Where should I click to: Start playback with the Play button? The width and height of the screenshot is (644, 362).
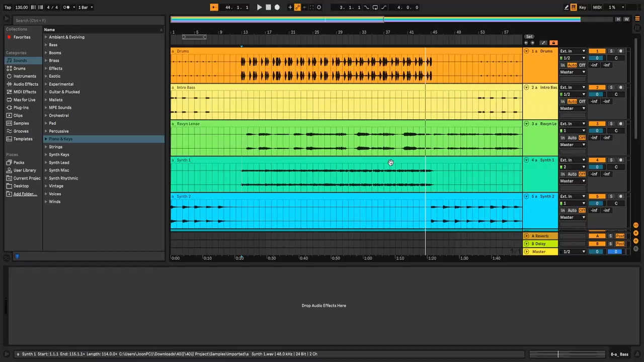[260, 8]
